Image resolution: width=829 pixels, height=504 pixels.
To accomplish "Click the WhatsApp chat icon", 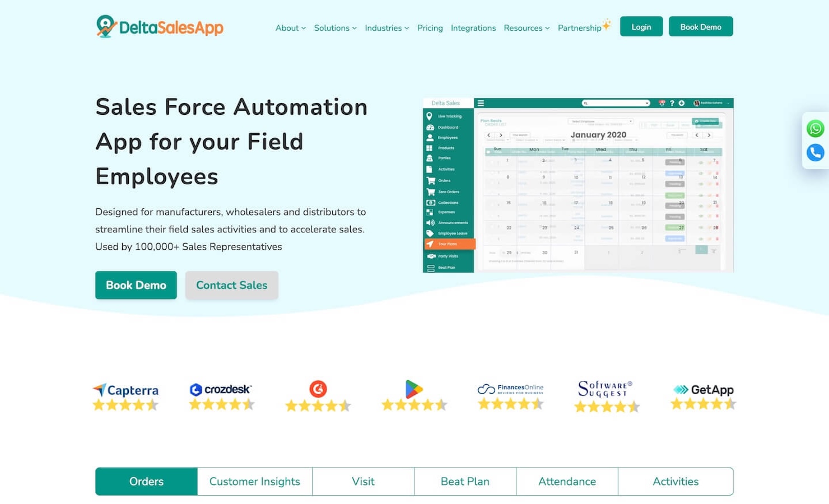I will (815, 128).
